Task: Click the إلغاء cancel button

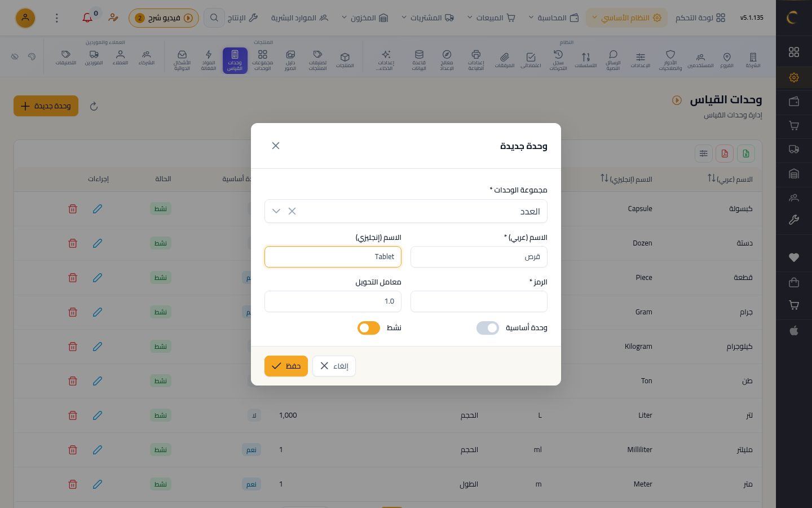Action: pos(334,366)
